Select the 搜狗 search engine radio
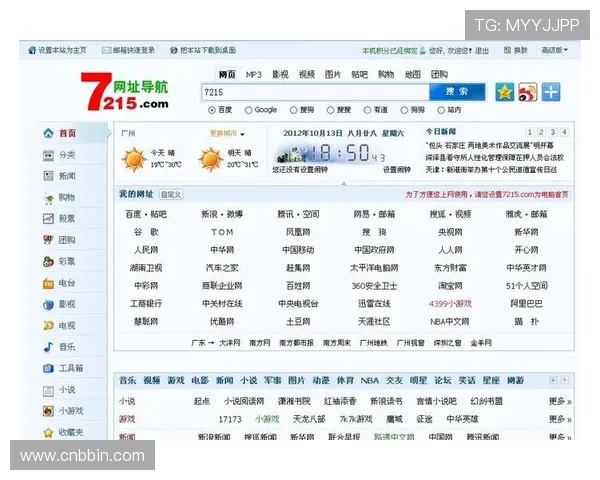The image size is (600, 480). click(x=293, y=110)
